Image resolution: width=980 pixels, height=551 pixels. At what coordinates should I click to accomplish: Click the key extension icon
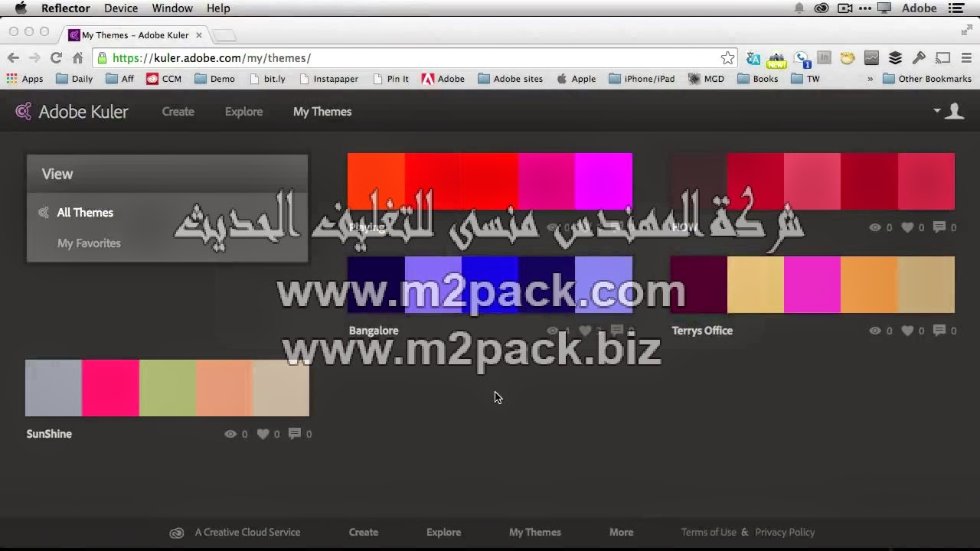[919, 58]
